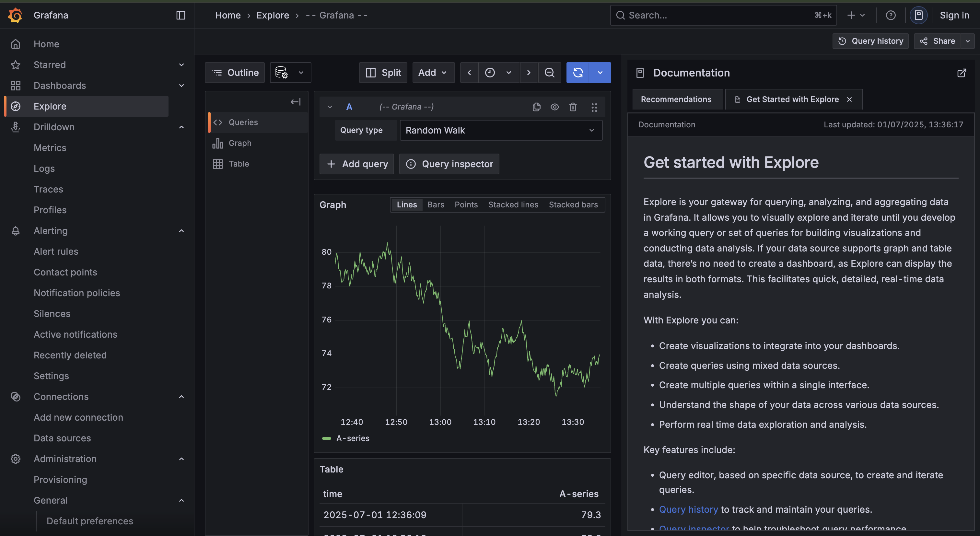This screenshot has height=536, width=980.
Task: Shift time range forward arrow
Action: click(529, 72)
